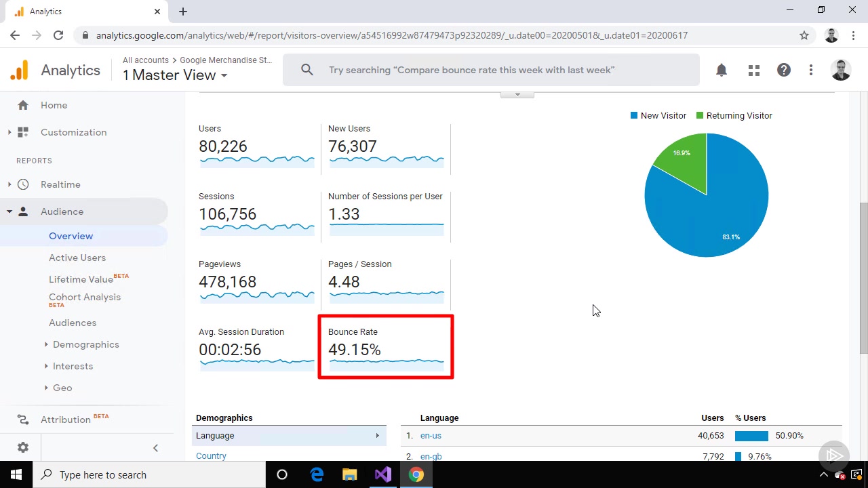Select the Country demographics link
868x488 pixels.
click(x=211, y=456)
